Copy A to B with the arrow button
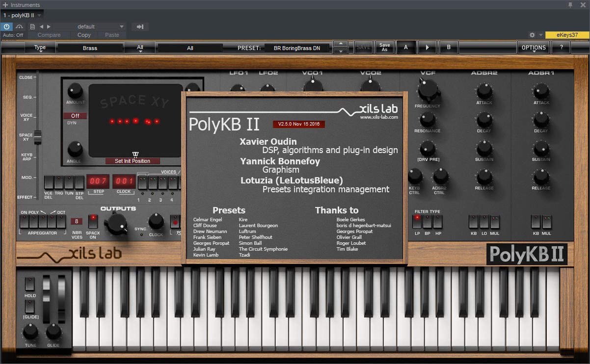The image size is (590, 364). pyautogui.click(x=427, y=48)
